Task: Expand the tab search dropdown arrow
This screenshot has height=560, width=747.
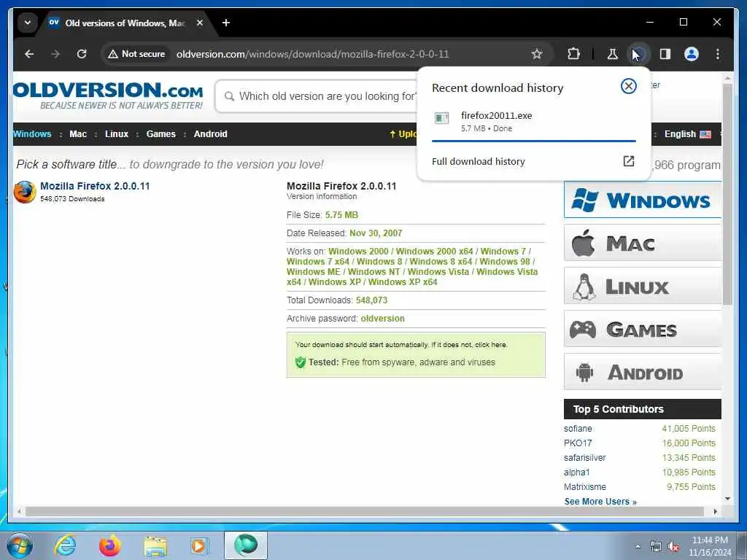Action: pos(28,23)
